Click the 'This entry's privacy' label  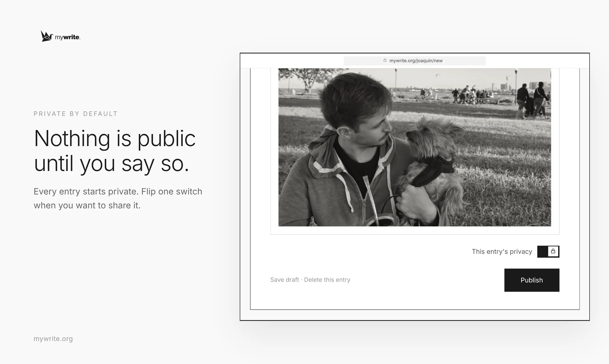(502, 251)
